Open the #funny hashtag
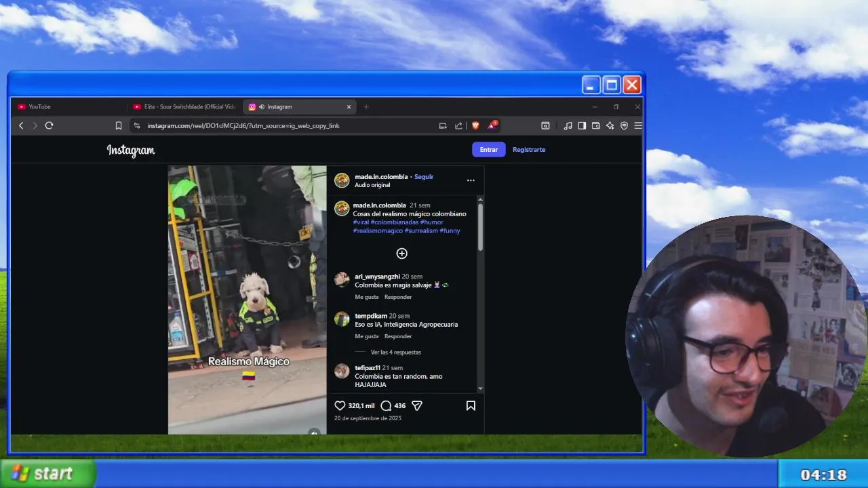 tap(450, 231)
